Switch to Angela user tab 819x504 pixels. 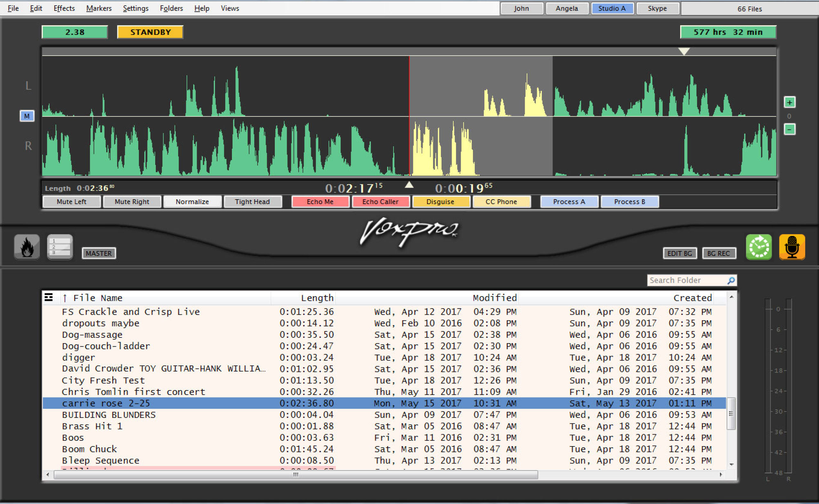[567, 8]
